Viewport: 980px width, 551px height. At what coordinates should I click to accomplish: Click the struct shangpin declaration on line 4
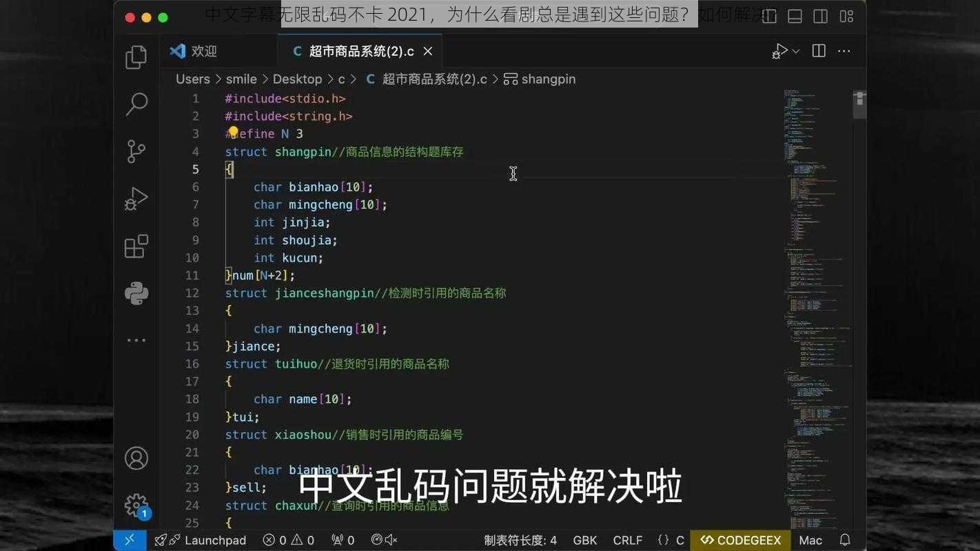pyautogui.click(x=278, y=152)
